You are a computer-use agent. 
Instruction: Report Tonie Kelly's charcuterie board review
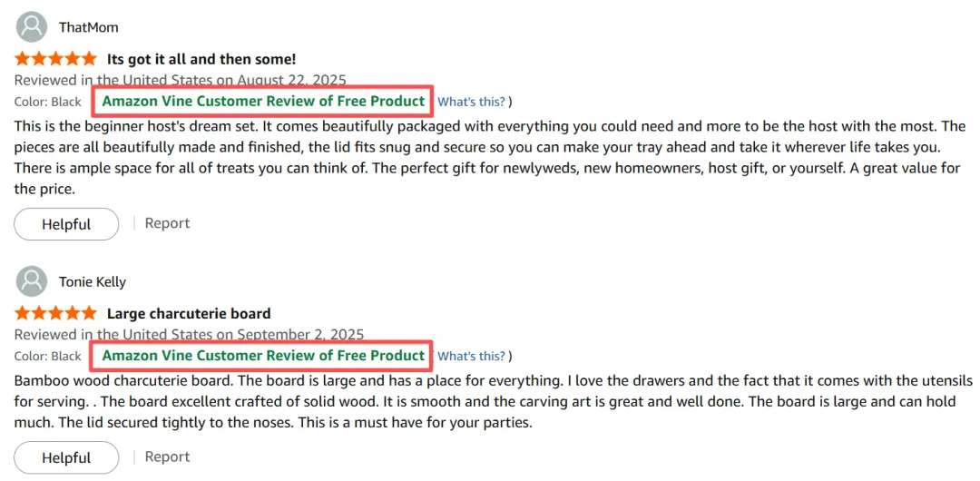168,456
